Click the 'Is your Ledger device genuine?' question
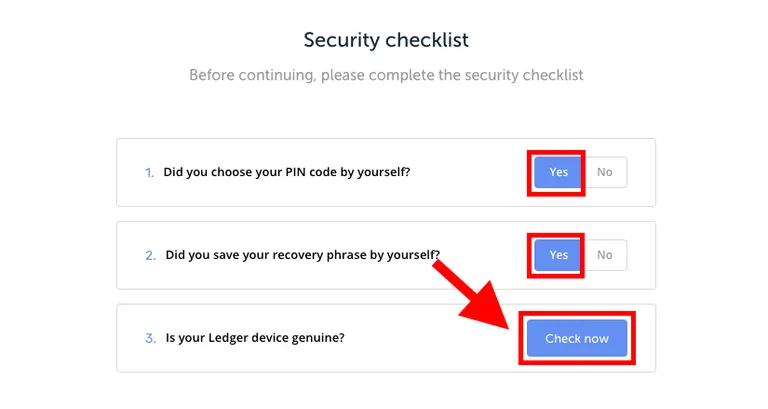 click(x=255, y=337)
